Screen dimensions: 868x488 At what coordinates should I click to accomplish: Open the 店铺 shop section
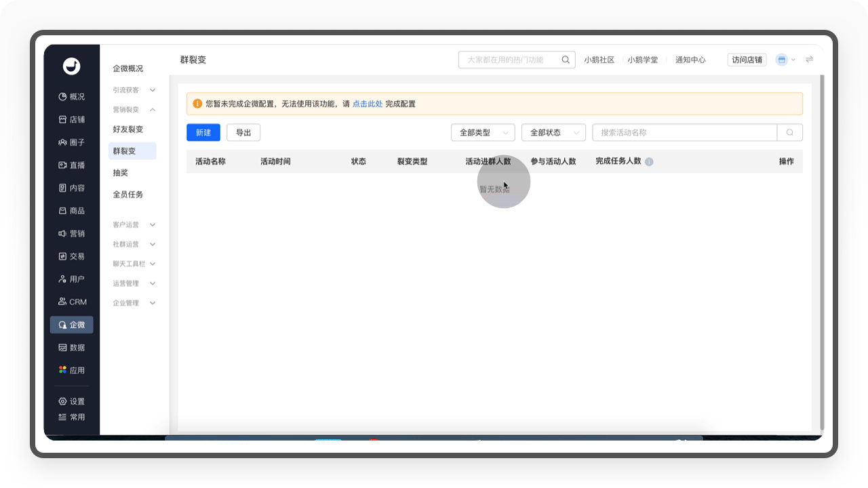click(x=71, y=120)
